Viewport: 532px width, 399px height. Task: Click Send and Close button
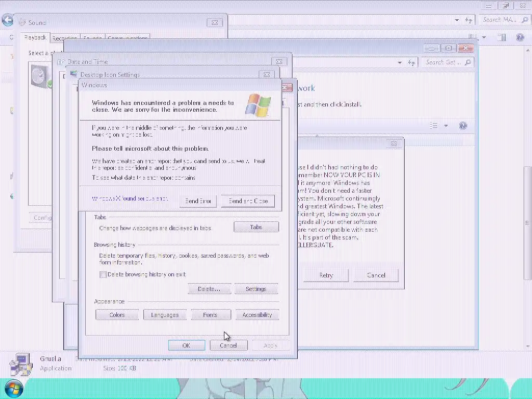coord(248,201)
